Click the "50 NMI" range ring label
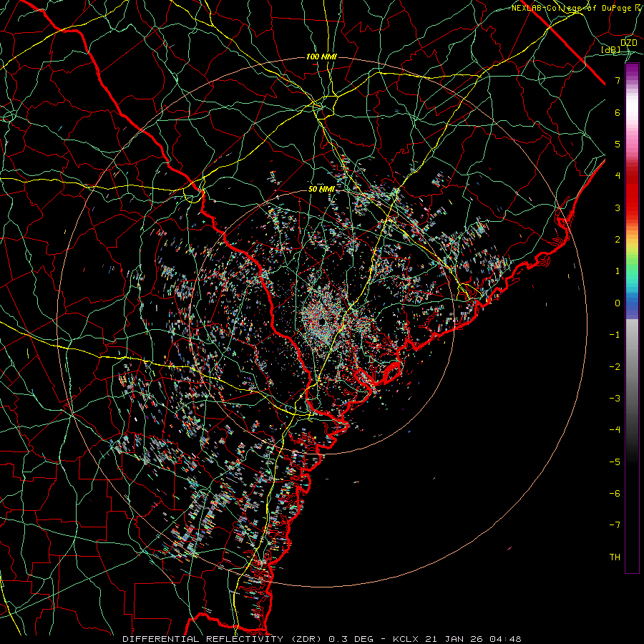The width and height of the screenshot is (644, 644). [321, 189]
